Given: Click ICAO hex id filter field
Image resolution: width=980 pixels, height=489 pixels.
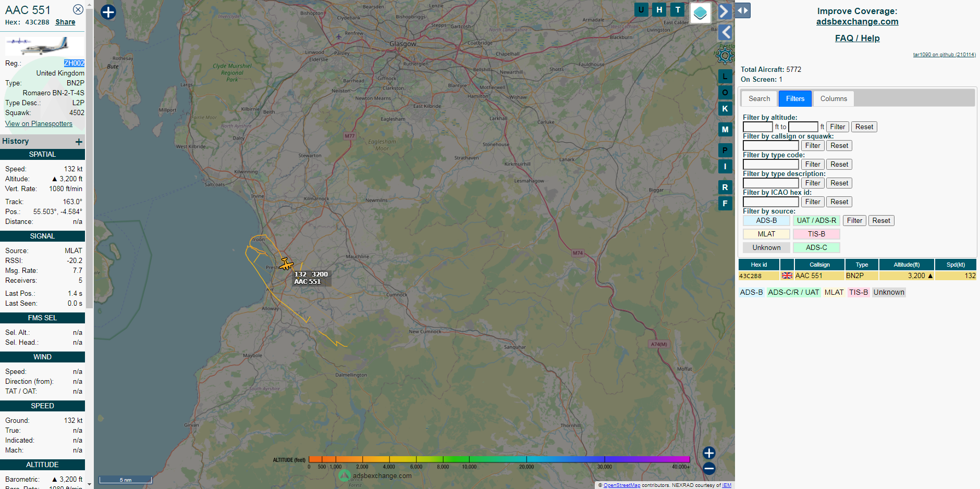Looking at the screenshot, I should coord(770,202).
